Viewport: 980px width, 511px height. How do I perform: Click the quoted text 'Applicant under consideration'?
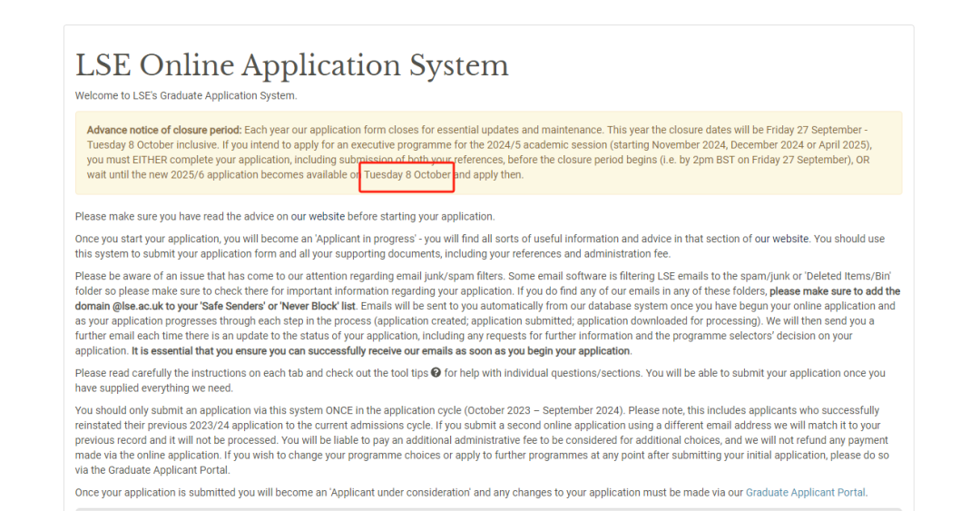point(400,493)
